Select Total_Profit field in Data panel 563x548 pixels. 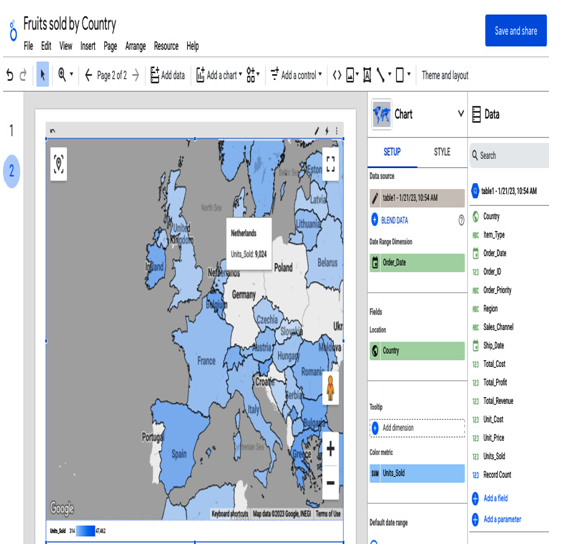tap(495, 382)
